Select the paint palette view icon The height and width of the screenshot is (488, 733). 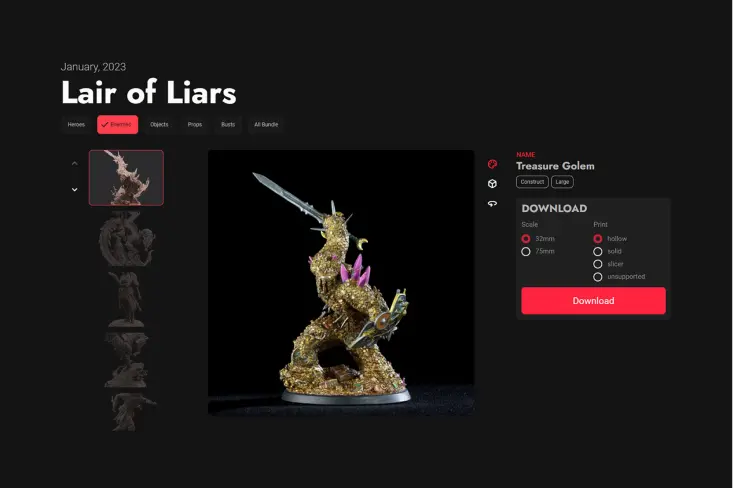coord(492,164)
